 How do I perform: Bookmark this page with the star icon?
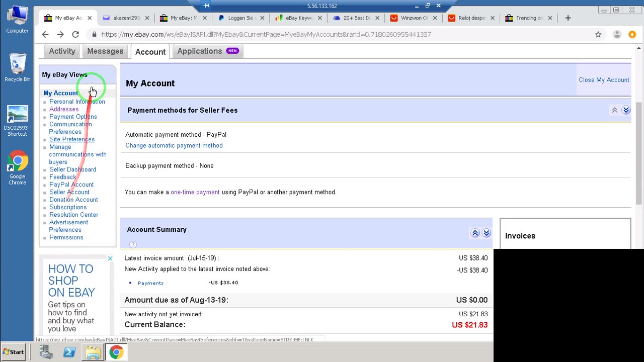[598, 34]
